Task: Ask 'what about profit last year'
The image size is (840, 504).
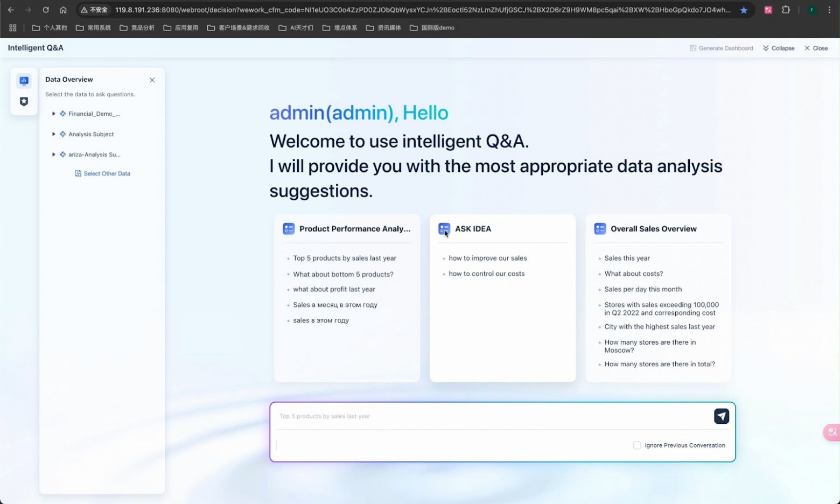Action: [x=334, y=289]
